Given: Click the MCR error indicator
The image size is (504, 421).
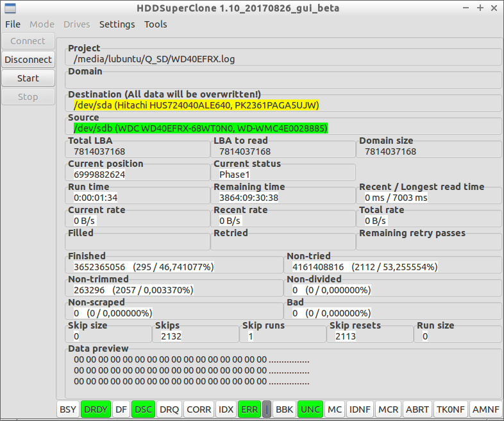Looking at the screenshot, I should [x=388, y=409].
